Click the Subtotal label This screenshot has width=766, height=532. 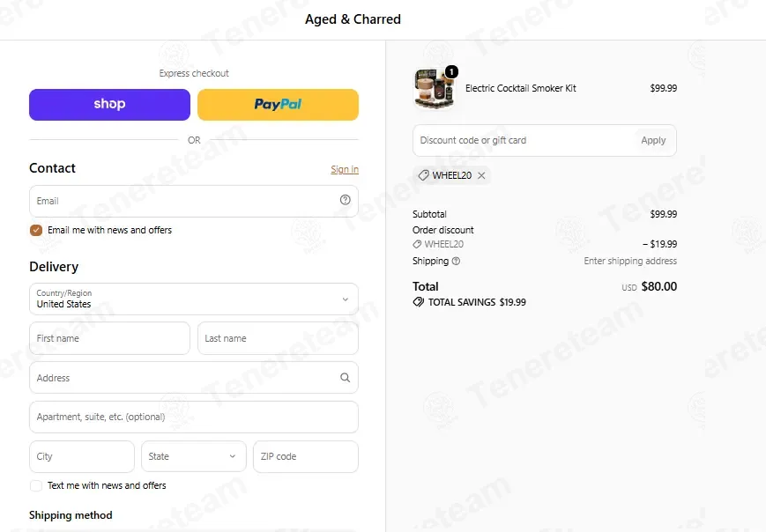point(429,214)
